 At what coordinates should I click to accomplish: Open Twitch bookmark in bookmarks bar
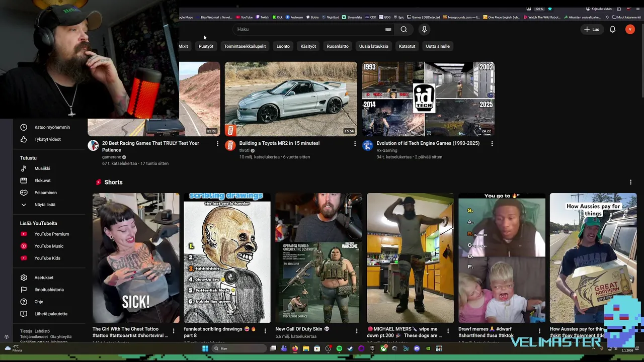pyautogui.click(x=262, y=17)
